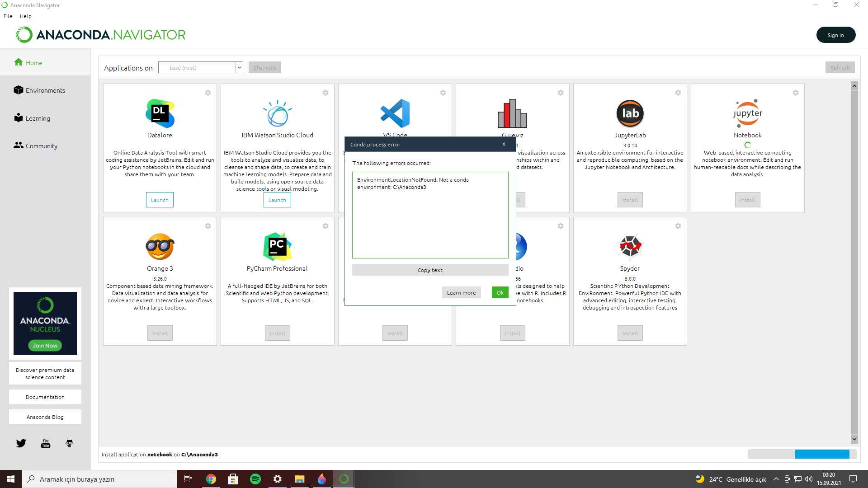868x488 pixels.
Task: Open File Explorer from the taskbar
Action: coord(299,479)
